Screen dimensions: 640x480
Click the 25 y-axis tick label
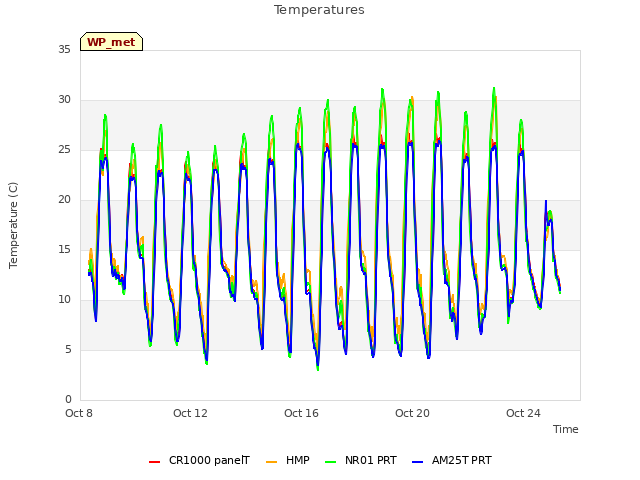coord(64,150)
